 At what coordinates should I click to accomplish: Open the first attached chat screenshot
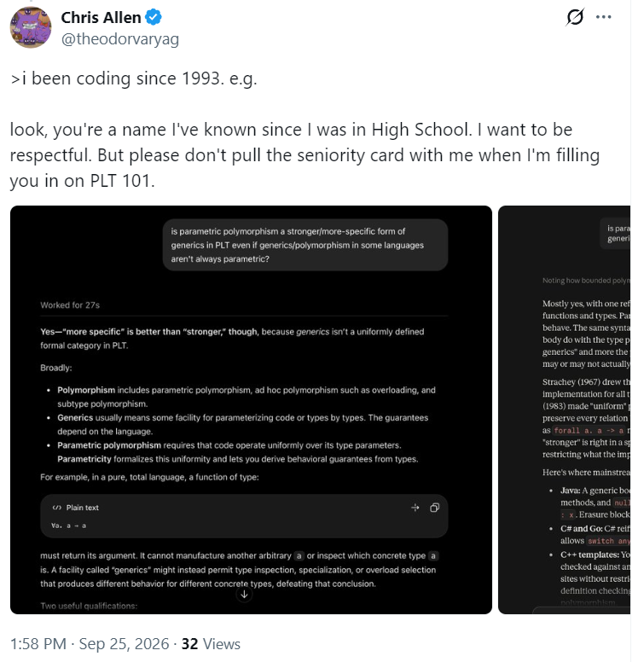click(251, 409)
